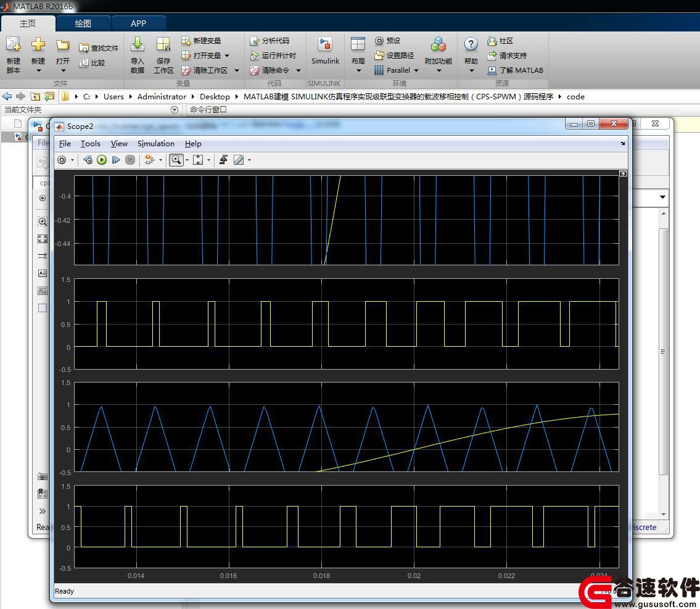Open Scope2 triggers icon
The image size is (700, 609).
pos(224,160)
